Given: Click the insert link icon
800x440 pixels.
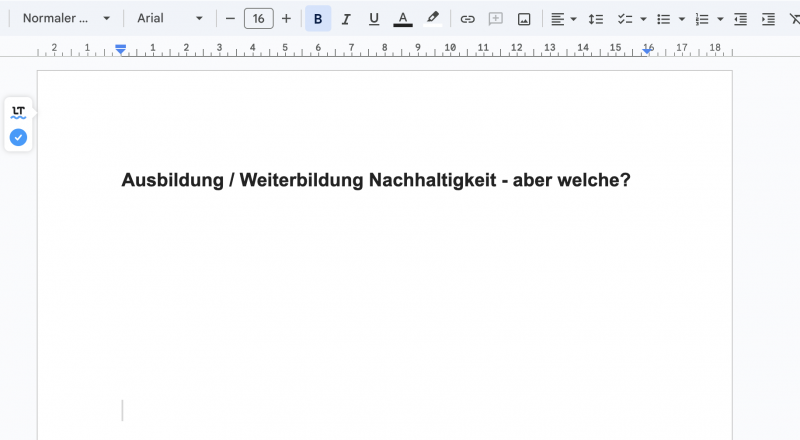Looking at the screenshot, I should click(x=467, y=19).
